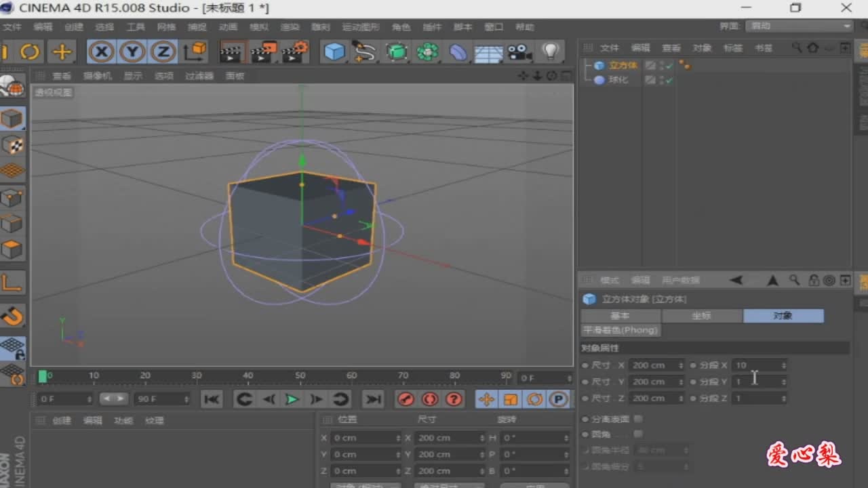
Task: Click locked Workplane grid icon
Action: tap(12, 348)
